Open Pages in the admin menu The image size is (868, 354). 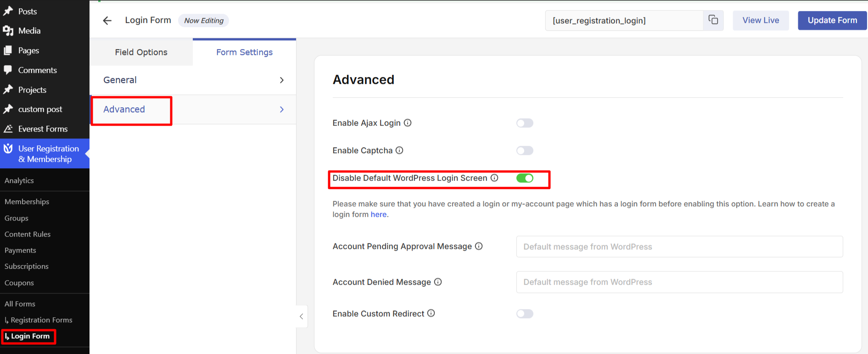[28, 50]
